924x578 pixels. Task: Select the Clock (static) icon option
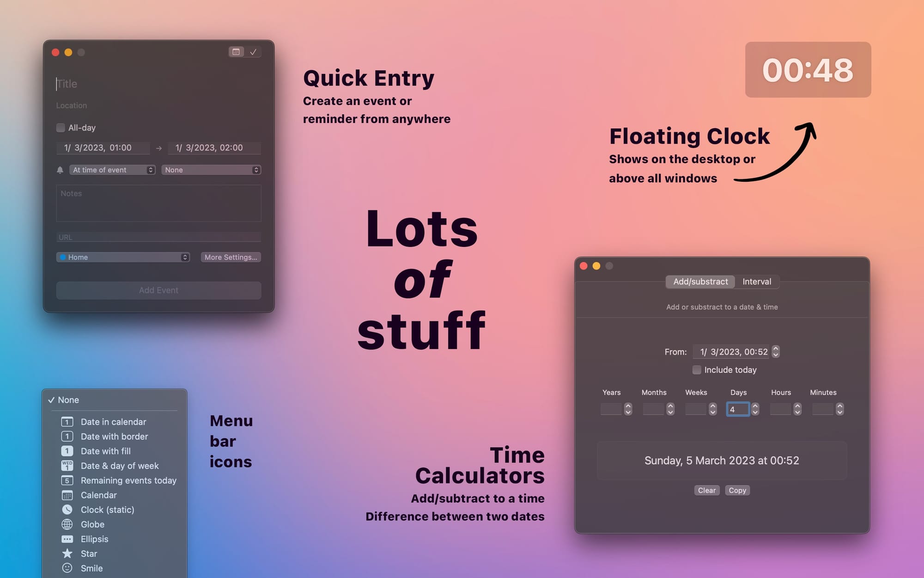pyautogui.click(x=107, y=510)
